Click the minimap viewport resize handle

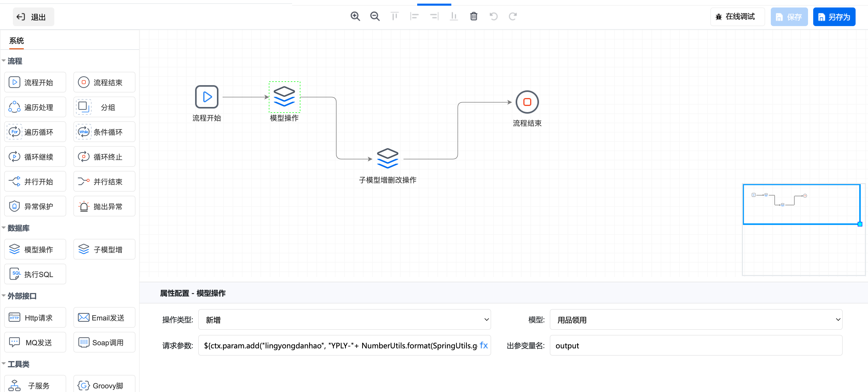[x=860, y=224]
